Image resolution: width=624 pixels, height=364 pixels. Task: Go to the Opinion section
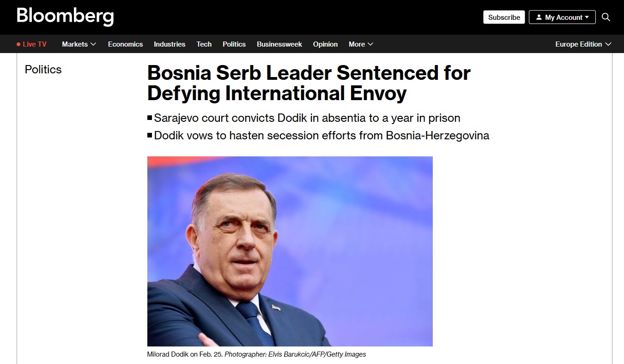point(325,44)
